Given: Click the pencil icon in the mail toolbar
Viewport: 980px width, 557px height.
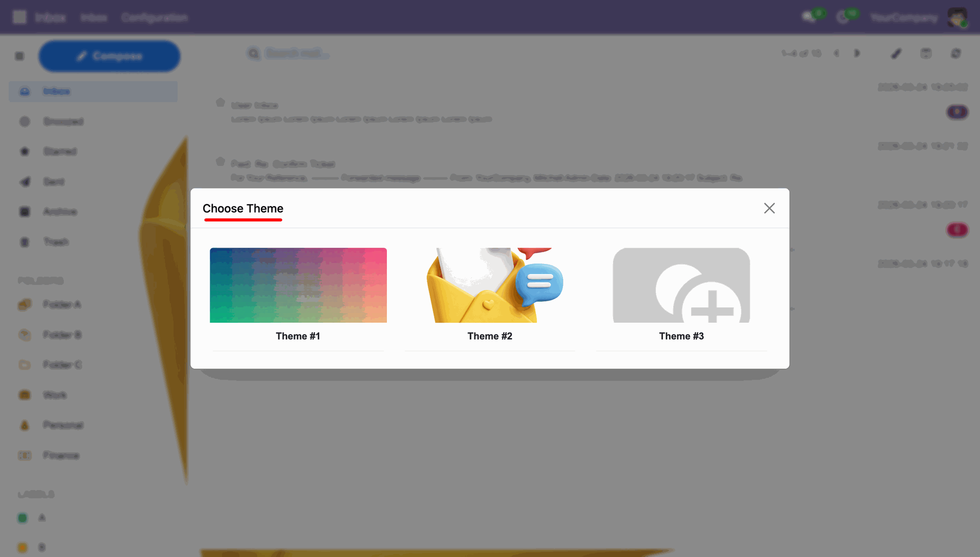Looking at the screenshot, I should tap(896, 53).
